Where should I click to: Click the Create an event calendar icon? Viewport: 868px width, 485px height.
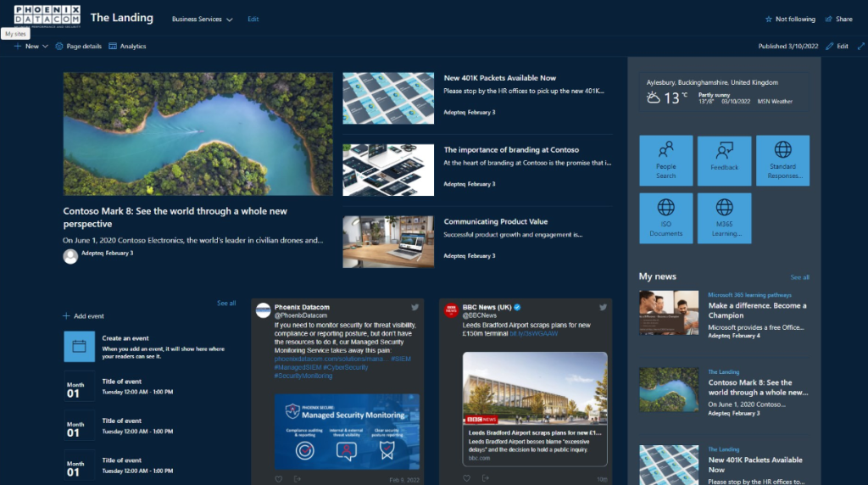coord(79,347)
